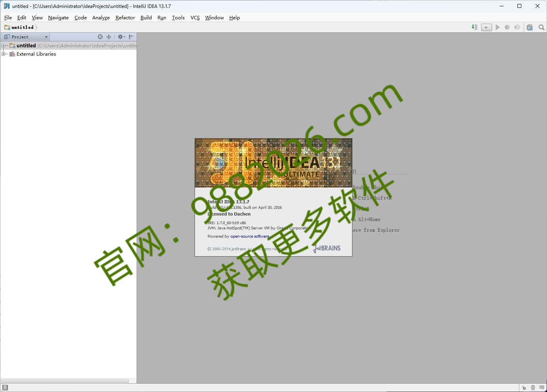This screenshot has width=547, height=392.
Task: Expand the untitled project tree node
Action: point(3,46)
